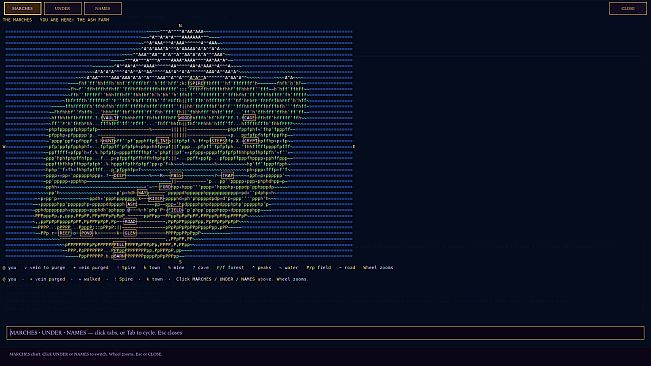Click the 'THE MARCHES' heading text
Viewport: 651px width, 366px height.
[17, 20]
